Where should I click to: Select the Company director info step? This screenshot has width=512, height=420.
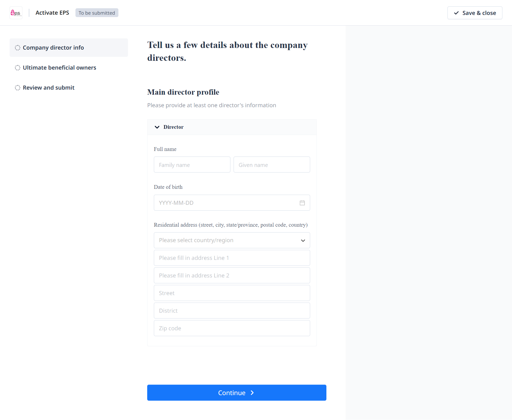tap(53, 48)
